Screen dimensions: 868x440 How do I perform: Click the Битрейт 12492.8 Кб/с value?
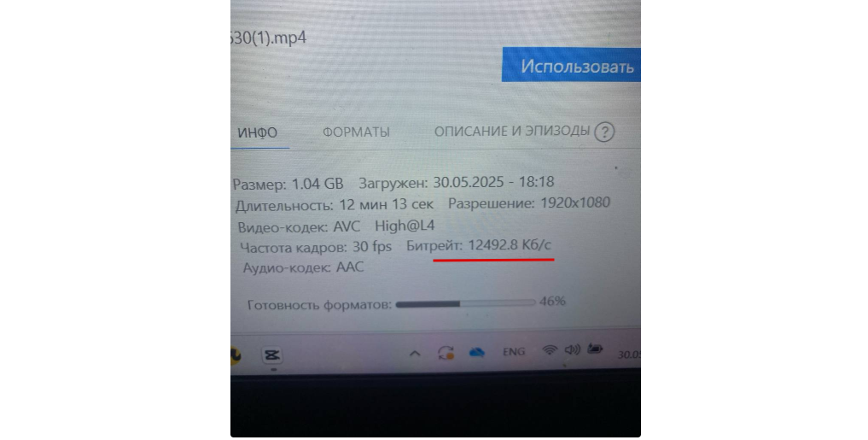click(479, 245)
